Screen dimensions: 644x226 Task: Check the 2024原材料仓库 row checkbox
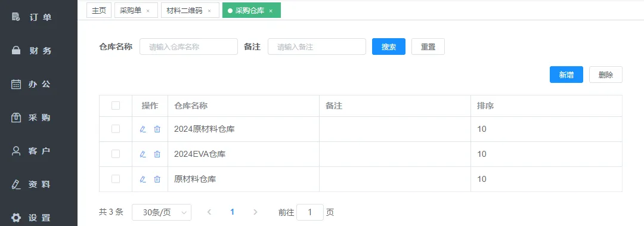click(x=116, y=129)
